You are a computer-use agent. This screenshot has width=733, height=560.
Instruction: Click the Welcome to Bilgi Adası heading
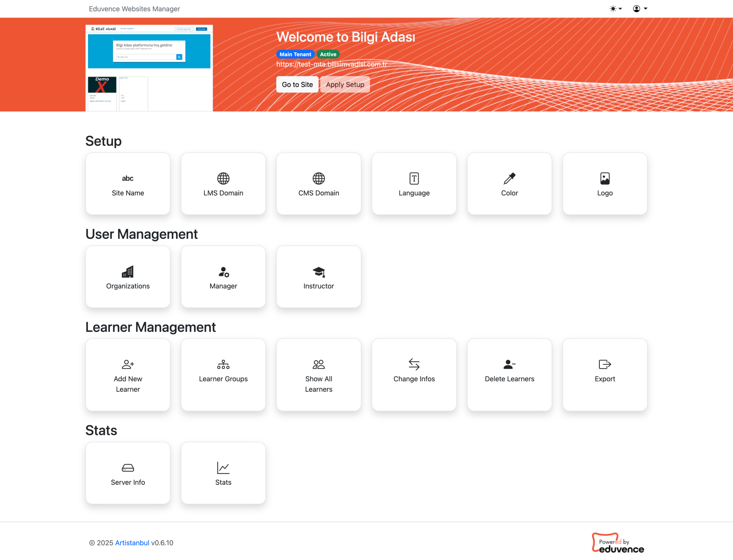pos(345,37)
